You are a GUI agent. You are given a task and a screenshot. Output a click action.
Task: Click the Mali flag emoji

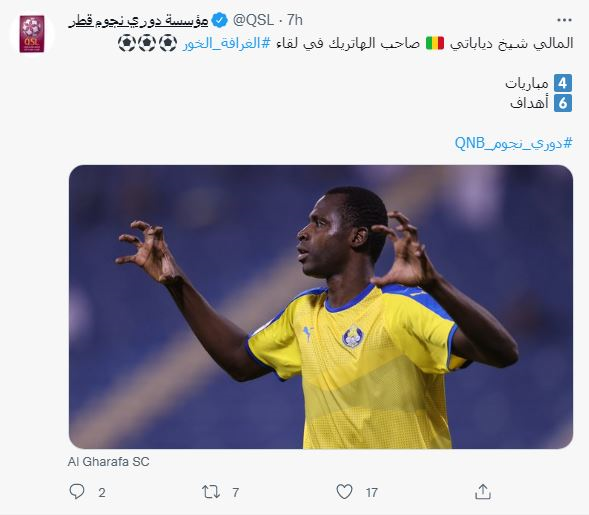pos(435,43)
